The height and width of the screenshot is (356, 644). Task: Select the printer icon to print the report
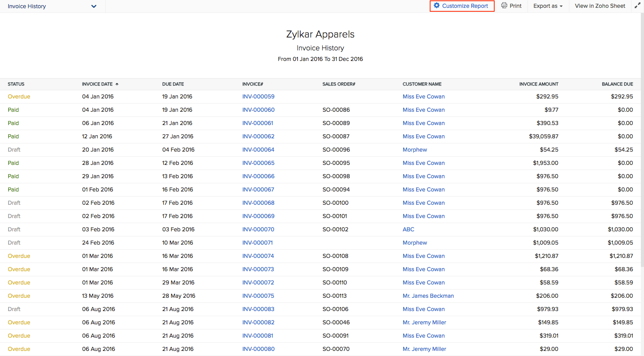click(x=504, y=5)
